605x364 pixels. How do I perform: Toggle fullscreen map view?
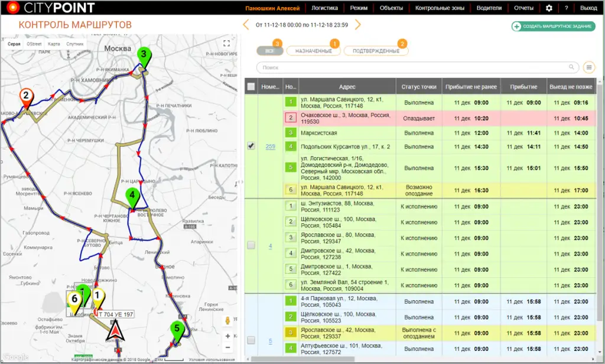click(x=226, y=44)
